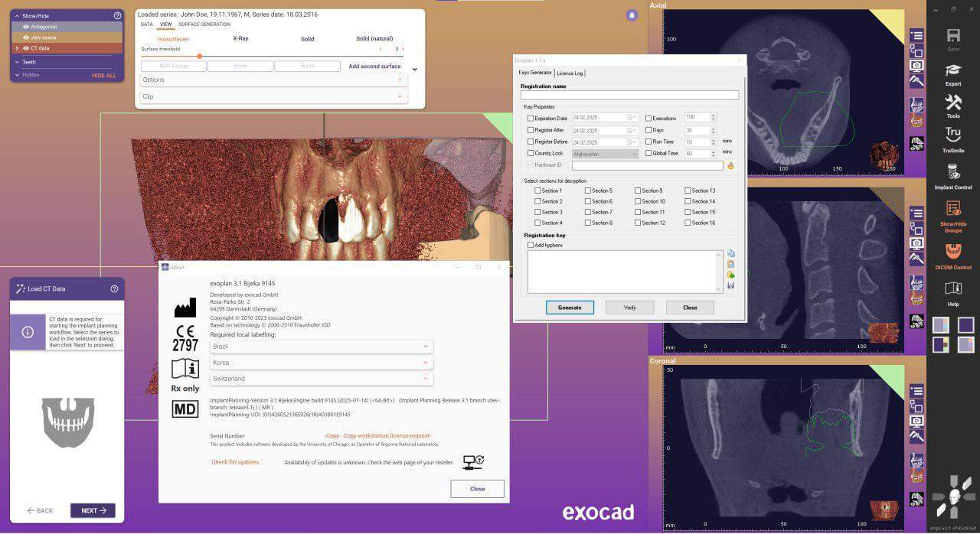This screenshot has height=534, width=980.
Task: Check the Section 1 checkbox
Action: coord(537,190)
